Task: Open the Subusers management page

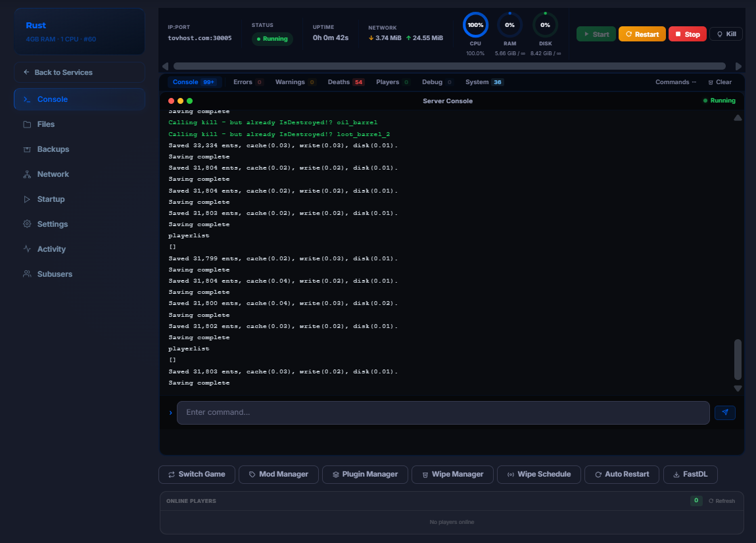Action: click(x=55, y=274)
